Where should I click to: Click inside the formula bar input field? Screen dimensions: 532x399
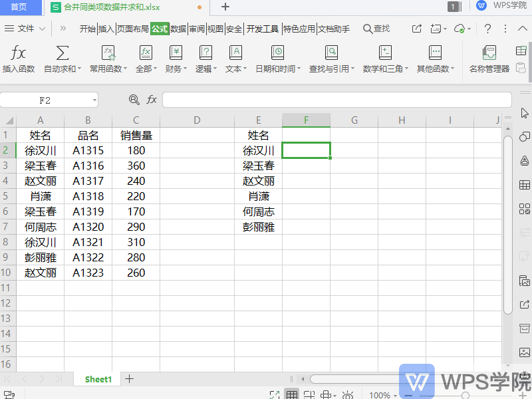pos(337,100)
